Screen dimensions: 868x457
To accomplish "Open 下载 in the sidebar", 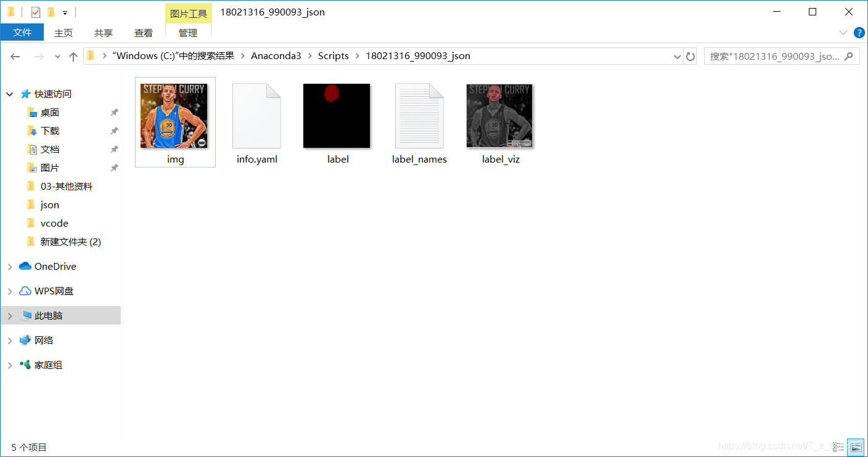I will click(x=50, y=131).
